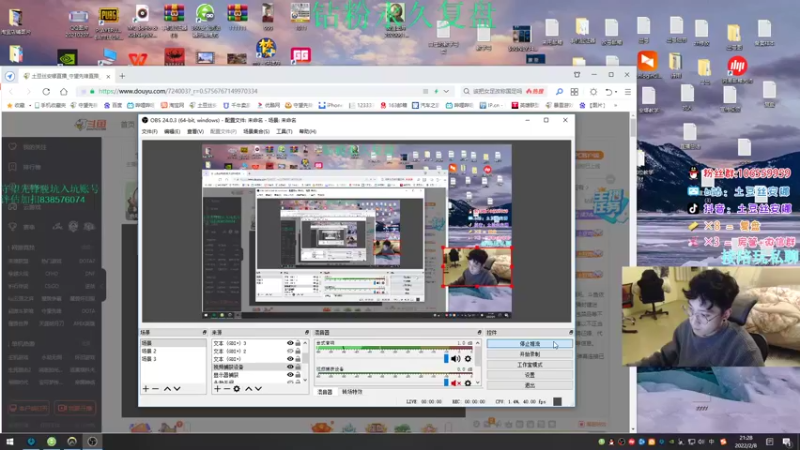Open settings gear for 台式音响 audio channel

468,359
